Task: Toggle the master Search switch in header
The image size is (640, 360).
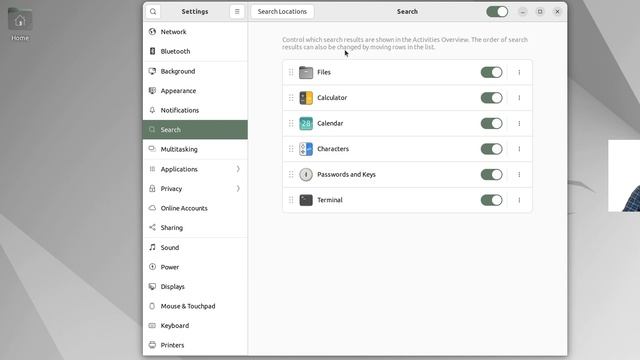Action: point(497,11)
